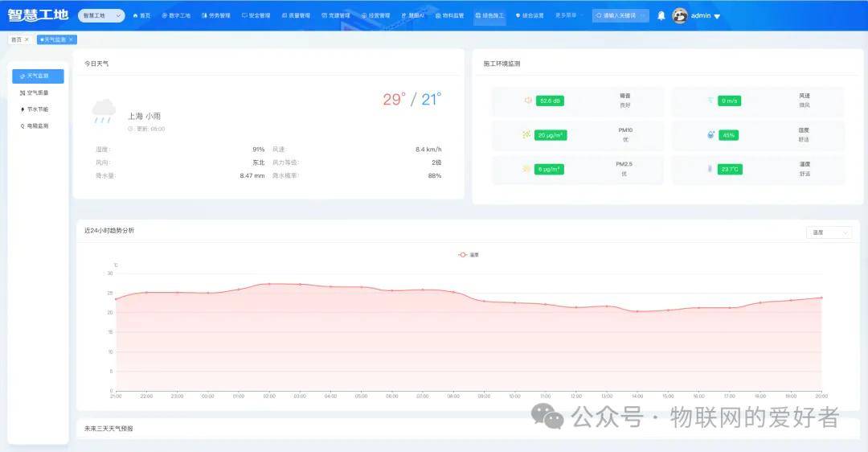
Task: Click the rainy cloud weather icon
Action: [104, 111]
